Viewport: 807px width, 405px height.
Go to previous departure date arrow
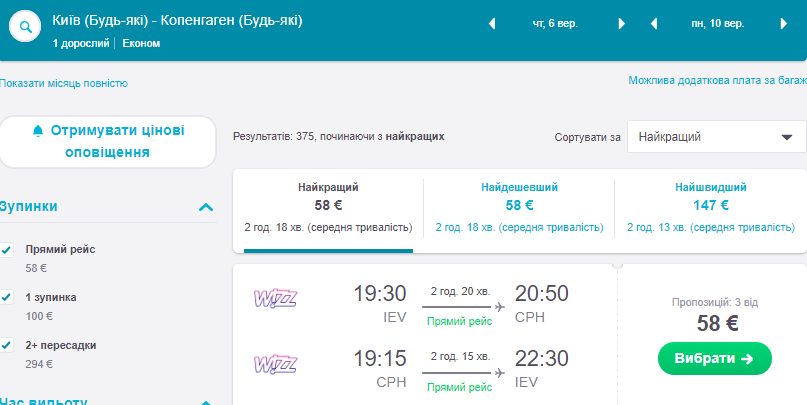[491, 24]
